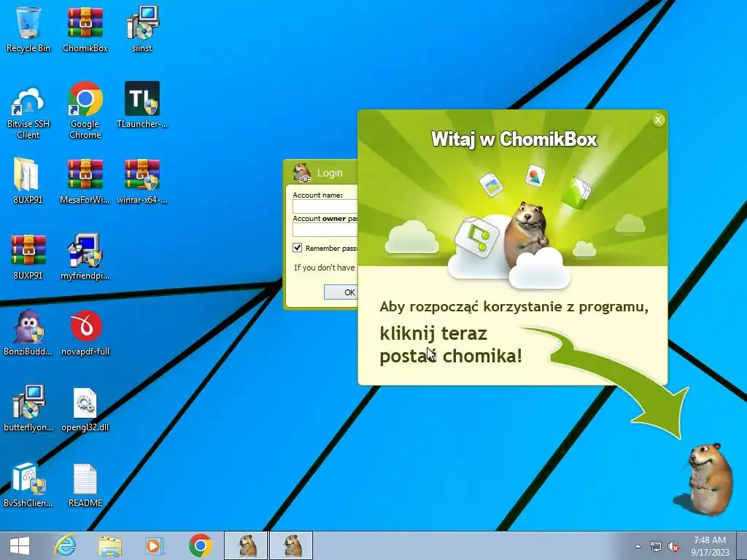Screen dimensions: 747x560
Task: Launch Internet Explorer from taskbar
Action: [65, 545]
